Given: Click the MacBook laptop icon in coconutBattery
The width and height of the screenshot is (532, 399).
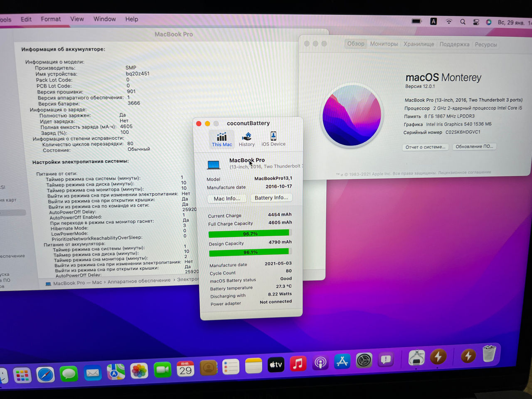Looking at the screenshot, I should 214,165.
